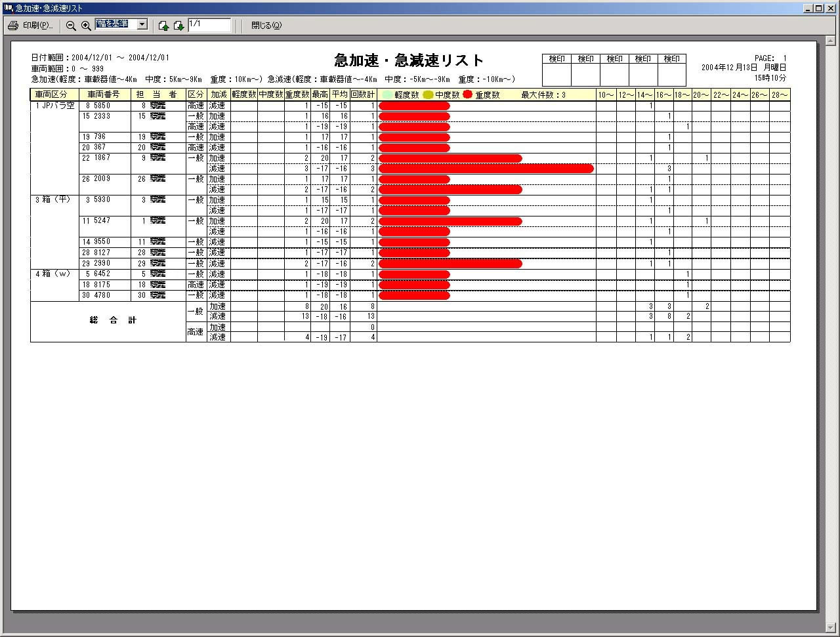Click the app icon in the title bar
840x637 pixels.
click(7, 8)
